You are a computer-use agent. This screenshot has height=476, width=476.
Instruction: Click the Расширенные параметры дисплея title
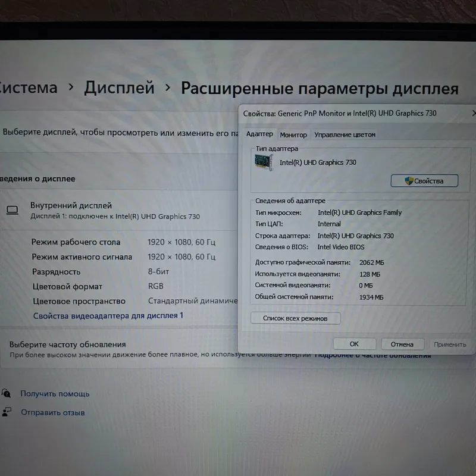(320, 89)
